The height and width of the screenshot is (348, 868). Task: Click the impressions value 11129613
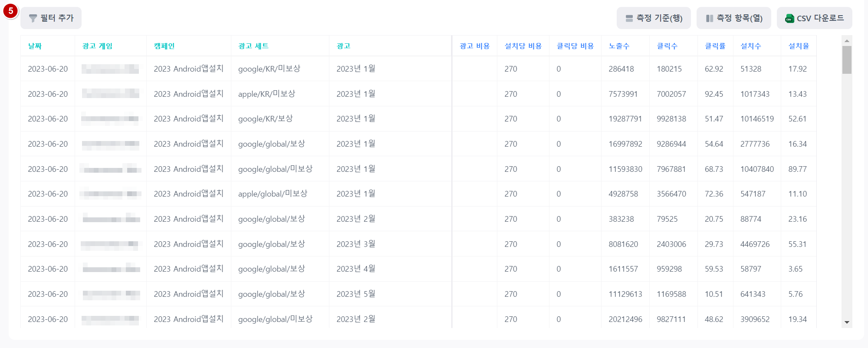point(625,294)
